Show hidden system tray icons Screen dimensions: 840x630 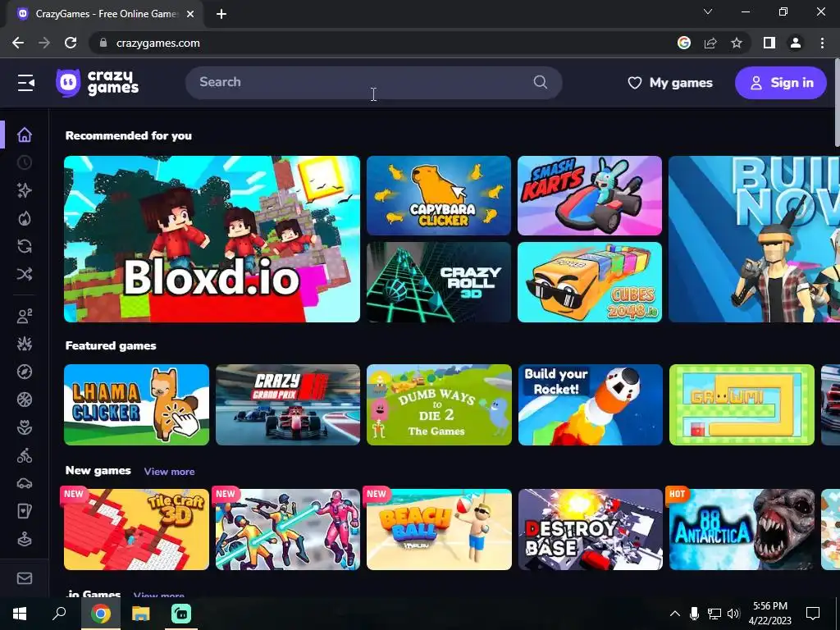point(675,614)
